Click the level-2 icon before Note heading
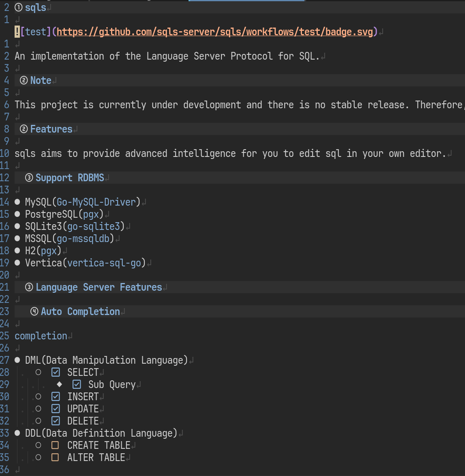The image size is (465, 476). pos(24,80)
